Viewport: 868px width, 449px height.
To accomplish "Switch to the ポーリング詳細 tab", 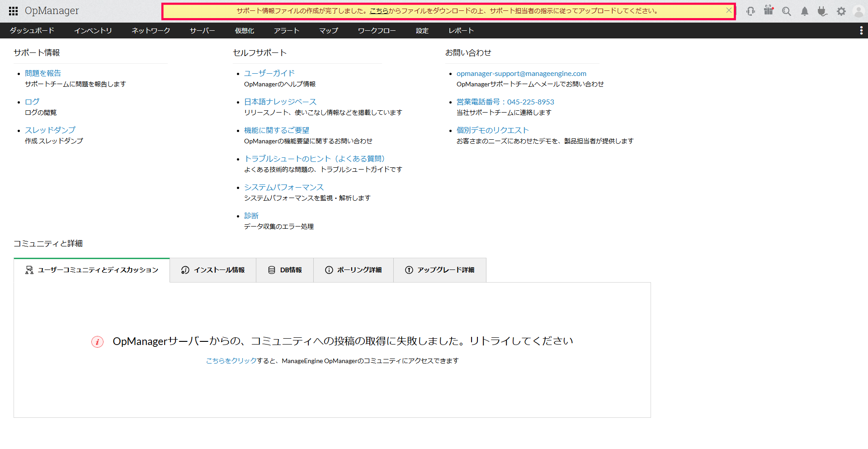I will pyautogui.click(x=354, y=270).
